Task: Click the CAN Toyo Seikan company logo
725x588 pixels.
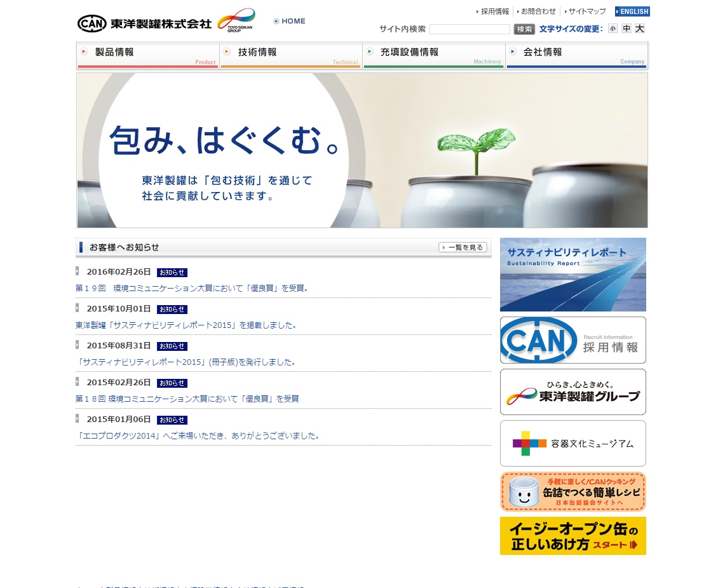Action: 145,23
